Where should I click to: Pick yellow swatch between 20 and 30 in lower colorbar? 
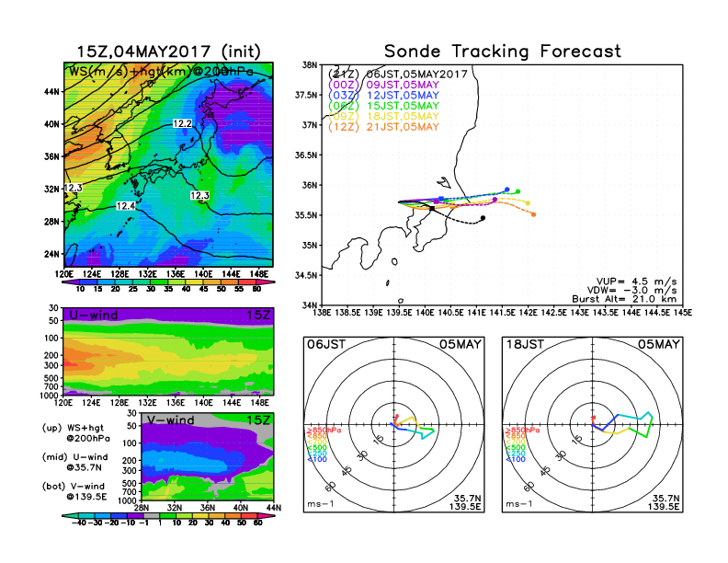(200, 515)
